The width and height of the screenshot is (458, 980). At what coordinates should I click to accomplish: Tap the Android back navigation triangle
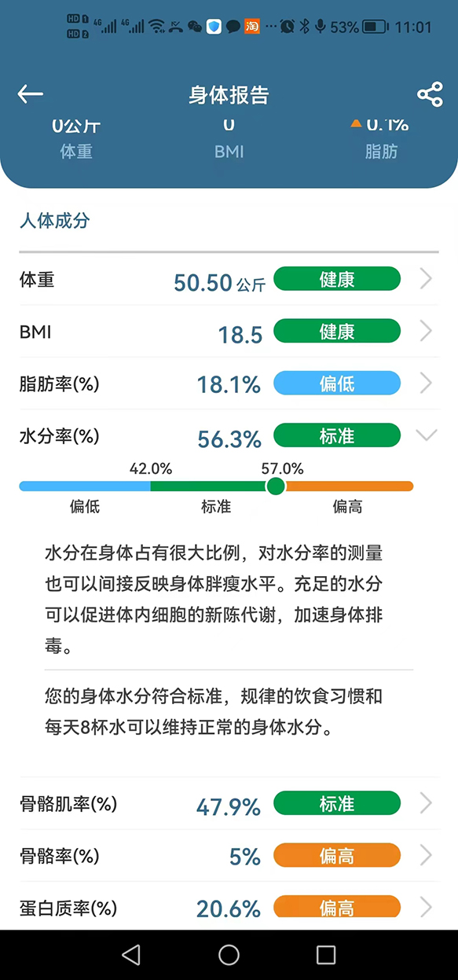pyautogui.click(x=131, y=954)
